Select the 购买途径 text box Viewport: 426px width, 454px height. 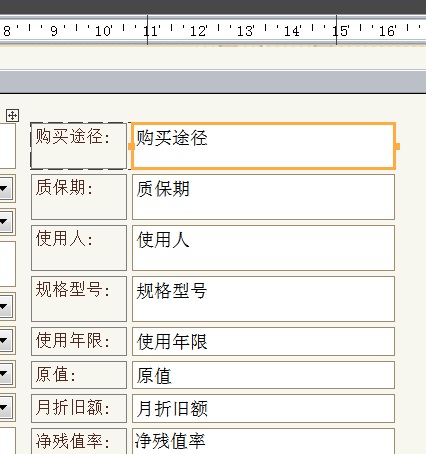click(263, 146)
